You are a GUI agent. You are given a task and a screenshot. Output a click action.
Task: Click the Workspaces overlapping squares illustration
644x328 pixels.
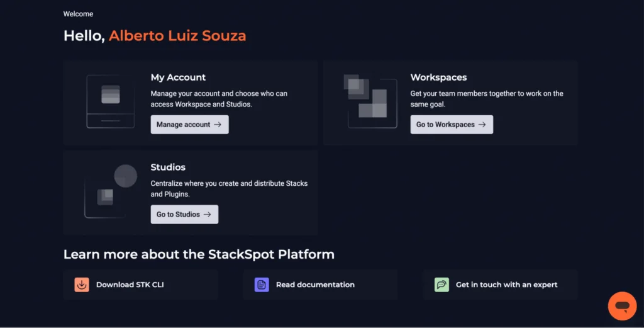pyautogui.click(x=370, y=101)
